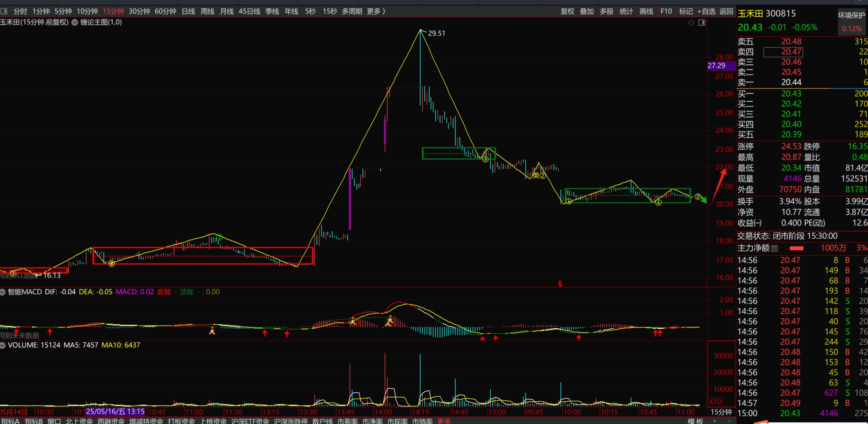Viewport: 868px width, 424px height.
Task: Collapse the 智能MACD indicator dropdown
Action: click(3, 292)
